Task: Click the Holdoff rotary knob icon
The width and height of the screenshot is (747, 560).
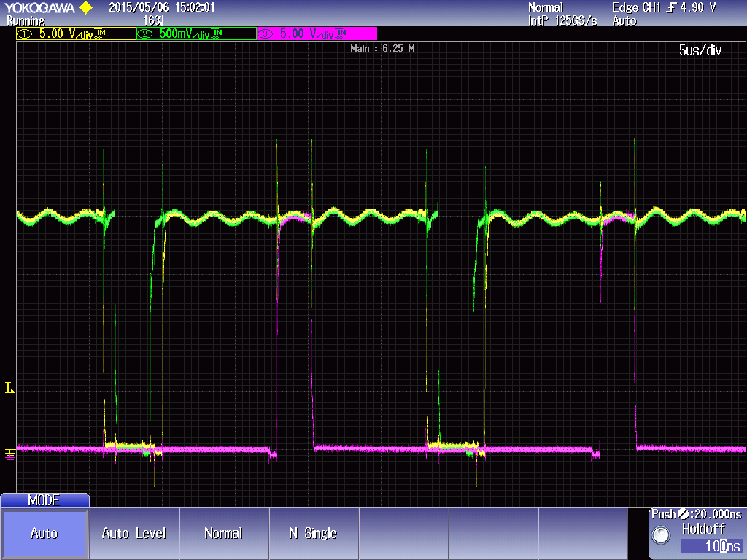Action: click(661, 534)
